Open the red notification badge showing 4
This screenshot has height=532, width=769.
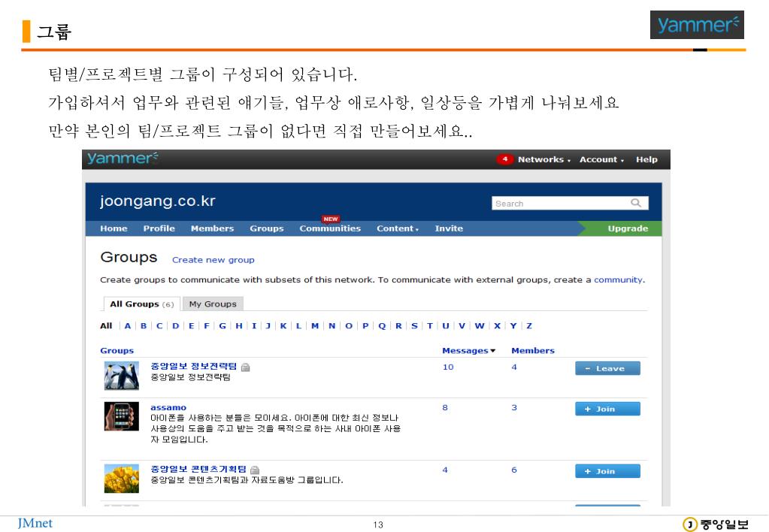coord(504,159)
